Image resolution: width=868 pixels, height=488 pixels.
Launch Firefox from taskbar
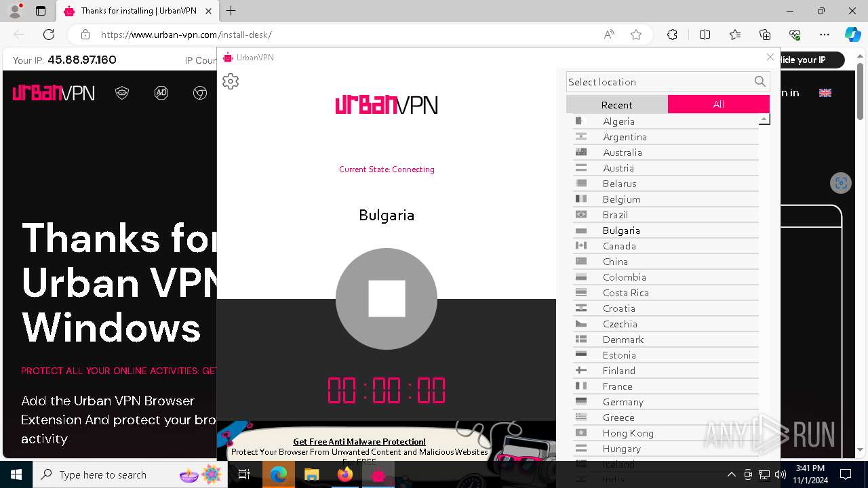(345, 474)
